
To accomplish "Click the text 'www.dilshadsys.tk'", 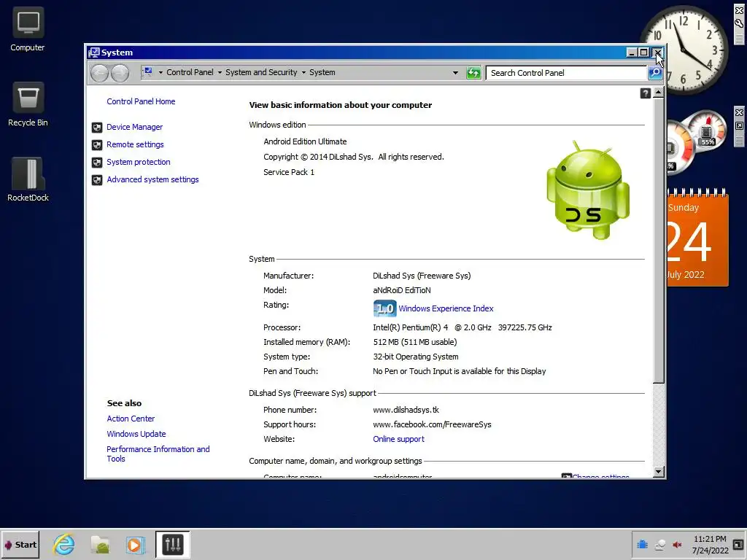I will (x=406, y=410).
